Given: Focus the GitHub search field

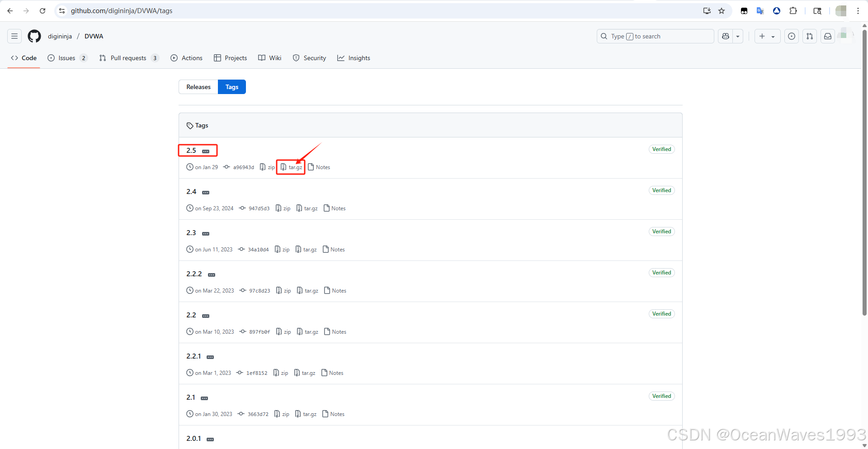Looking at the screenshot, I should (656, 36).
